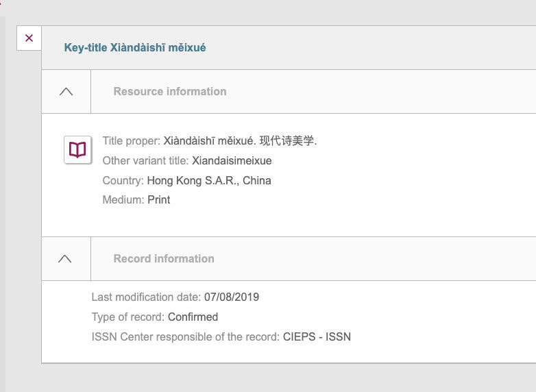
Task: Select the Title proper Xiàndàishī měixué text
Action: pyautogui.click(x=209, y=140)
